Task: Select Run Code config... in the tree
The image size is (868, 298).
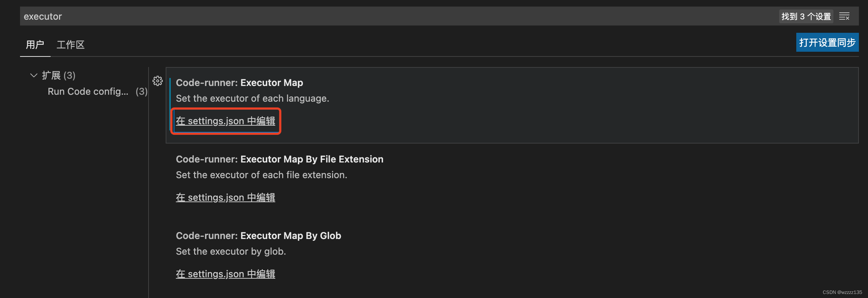Action: pyautogui.click(x=88, y=91)
